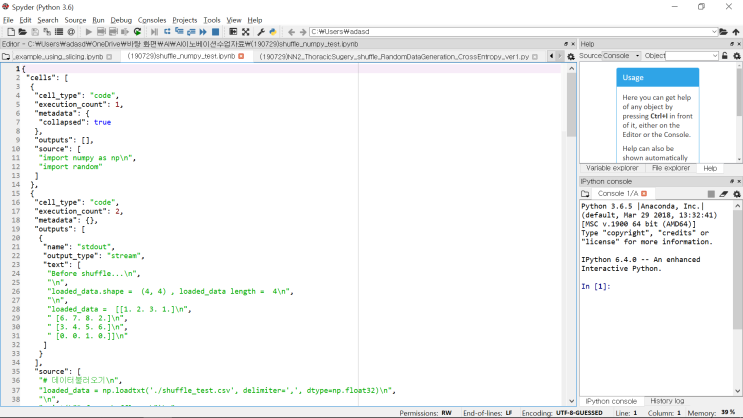Click the @ symbol toolbar icon

point(71,32)
